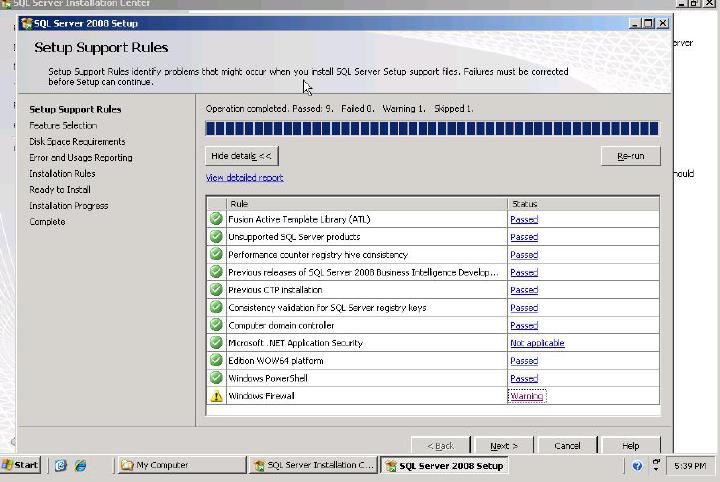Select Installation Progress step in sidebar
This screenshot has height=482, width=720.
pyautogui.click(x=68, y=206)
